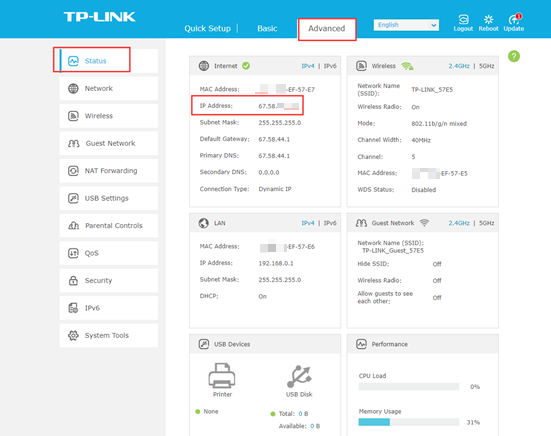Click the Mode value 802.11b/g/n mixed
The height and width of the screenshot is (436, 551).
pos(439,124)
